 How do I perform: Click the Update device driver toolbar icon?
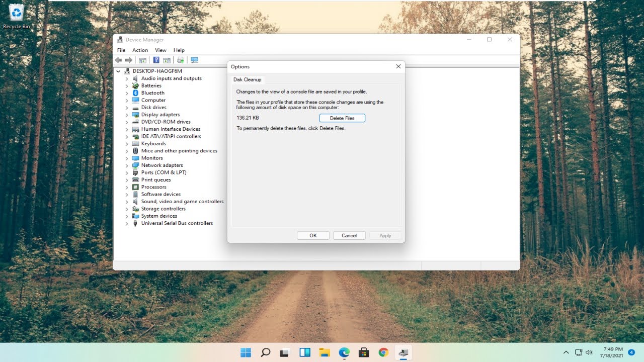pyautogui.click(x=180, y=60)
